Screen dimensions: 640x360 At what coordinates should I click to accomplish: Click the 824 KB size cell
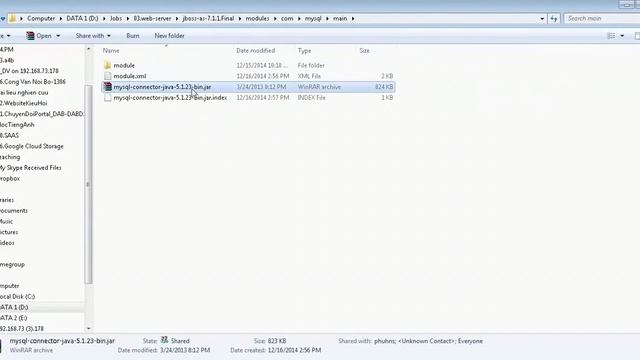point(384,87)
